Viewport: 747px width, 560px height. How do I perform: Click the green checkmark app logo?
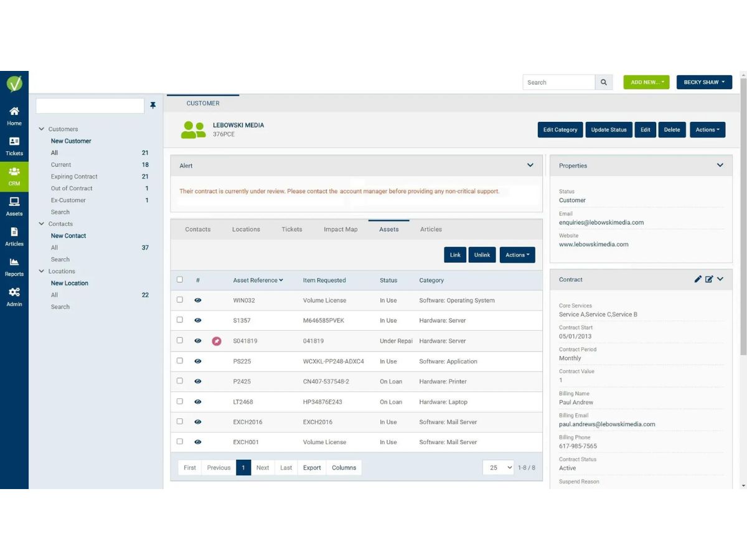[14, 83]
